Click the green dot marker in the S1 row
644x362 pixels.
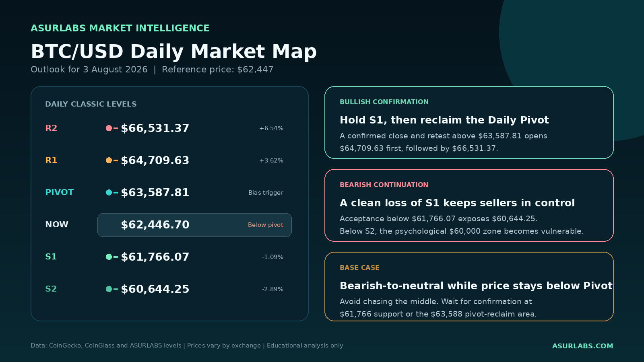pyautogui.click(x=109, y=257)
